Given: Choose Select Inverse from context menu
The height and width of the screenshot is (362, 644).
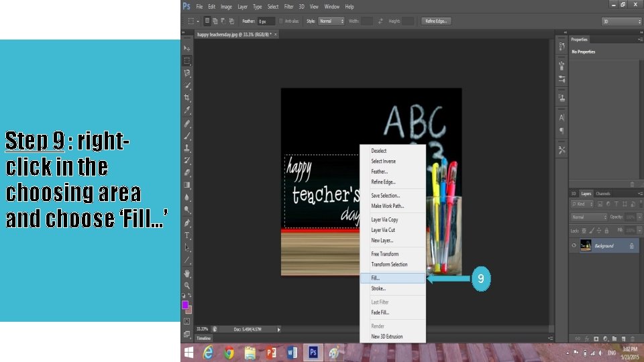Looking at the screenshot, I should click(392, 161).
